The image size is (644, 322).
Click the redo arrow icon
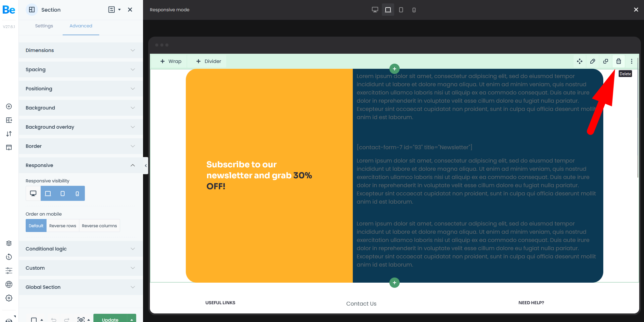tap(67, 320)
